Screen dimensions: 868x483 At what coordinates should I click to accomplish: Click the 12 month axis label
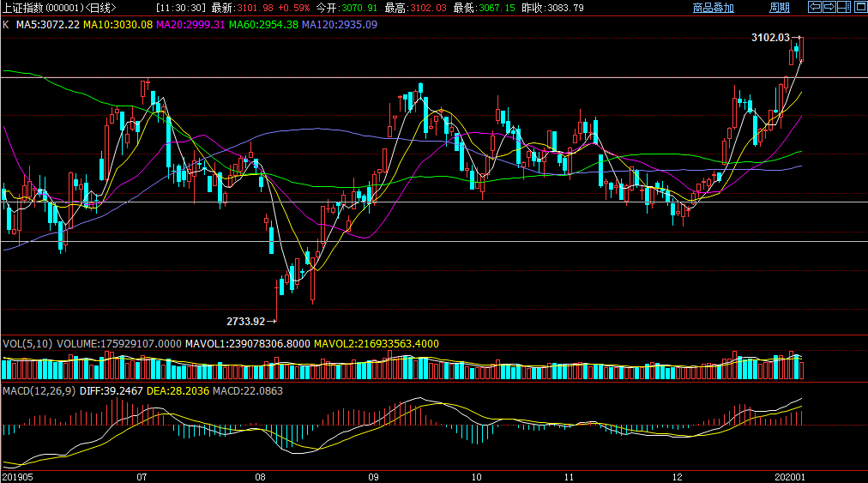678,477
